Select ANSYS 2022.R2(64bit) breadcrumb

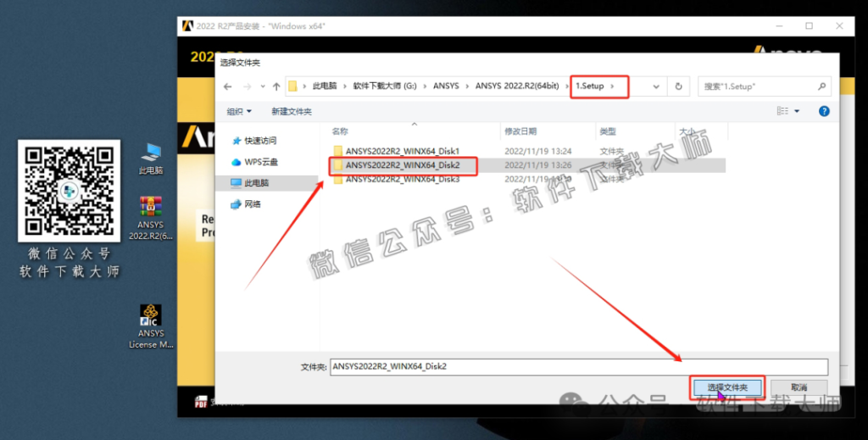[x=517, y=86]
